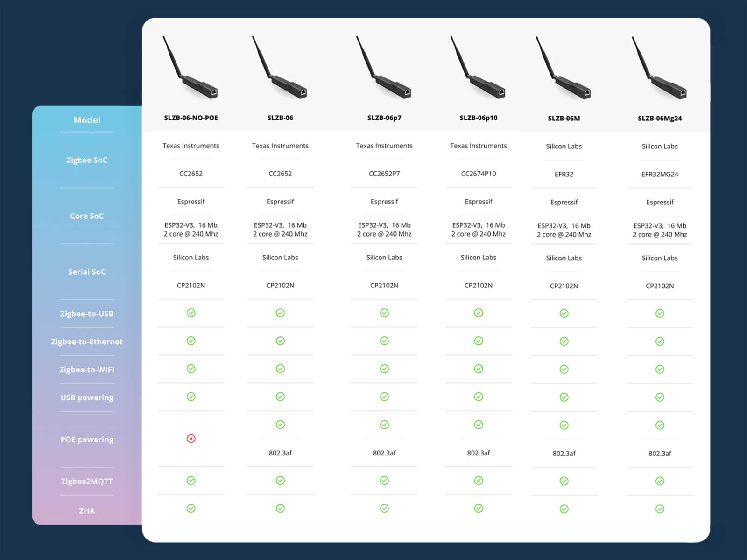Click the red cross for SLZB-06-NO-POE POE powering

coord(191,439)
